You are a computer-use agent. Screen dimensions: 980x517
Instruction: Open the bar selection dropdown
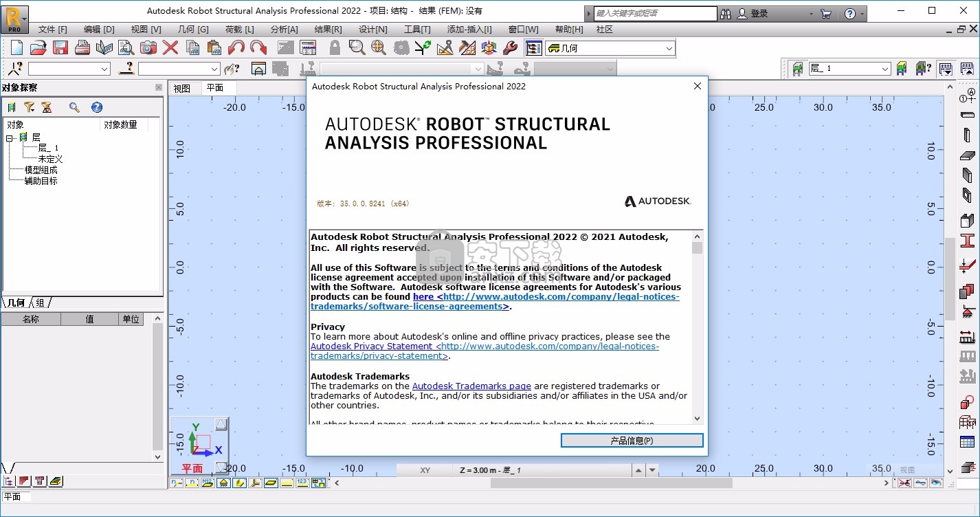tap(214, 69)
